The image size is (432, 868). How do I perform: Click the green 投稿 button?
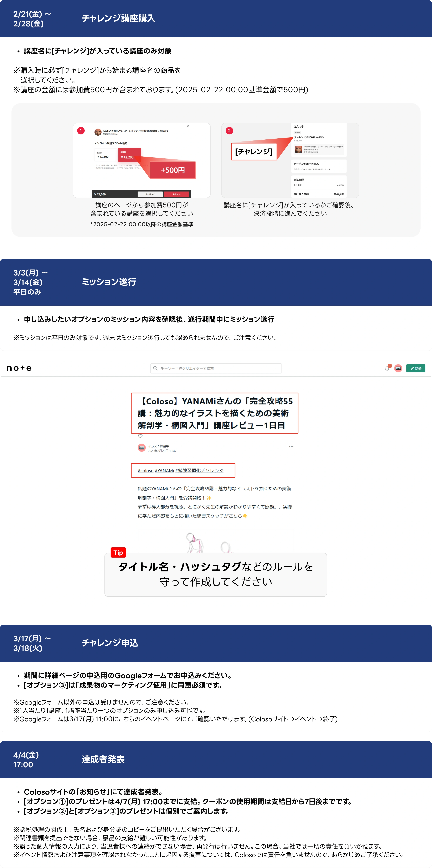pyautogui.click(x=416, y=368)
